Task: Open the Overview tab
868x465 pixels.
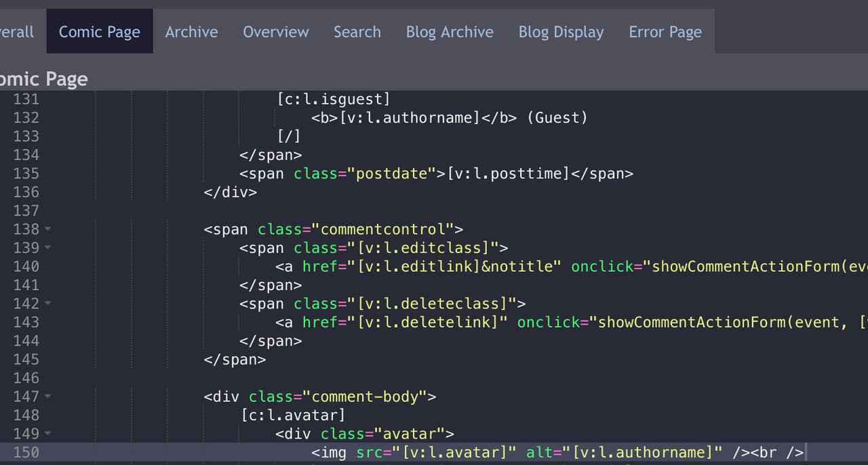Action: point(276,32)
